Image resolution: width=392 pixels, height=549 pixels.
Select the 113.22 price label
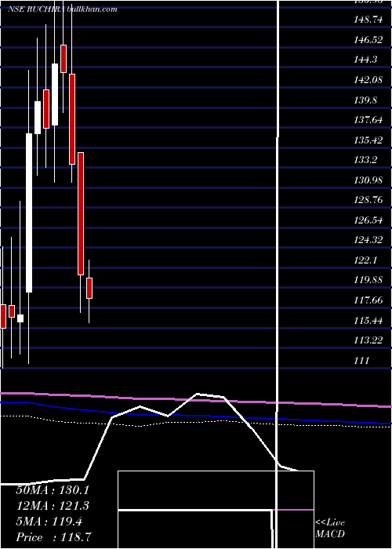(x=368, y=340)
